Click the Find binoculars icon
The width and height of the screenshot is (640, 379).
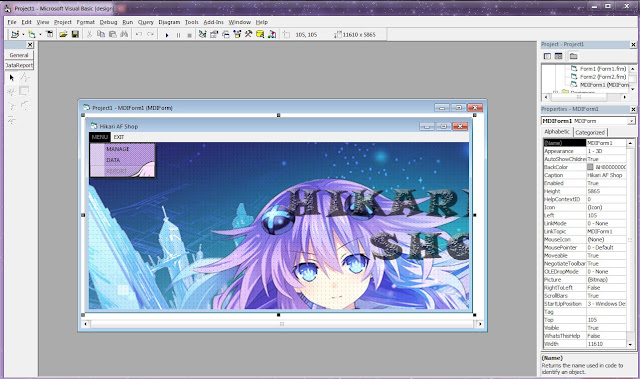coord(124,35)
